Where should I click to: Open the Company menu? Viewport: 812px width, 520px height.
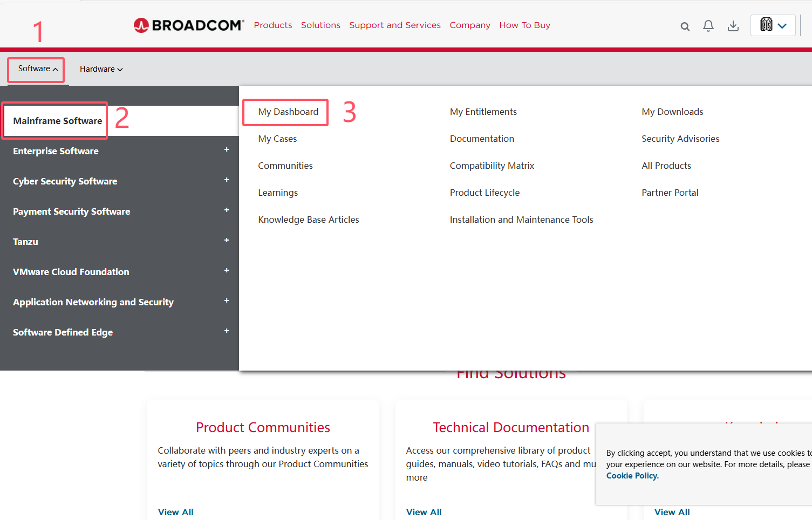(470, 25)
